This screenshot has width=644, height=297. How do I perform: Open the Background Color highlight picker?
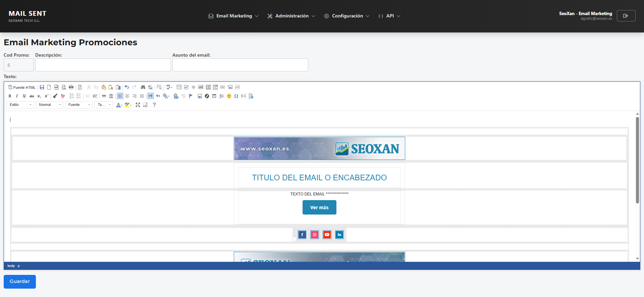coord(128,105)
